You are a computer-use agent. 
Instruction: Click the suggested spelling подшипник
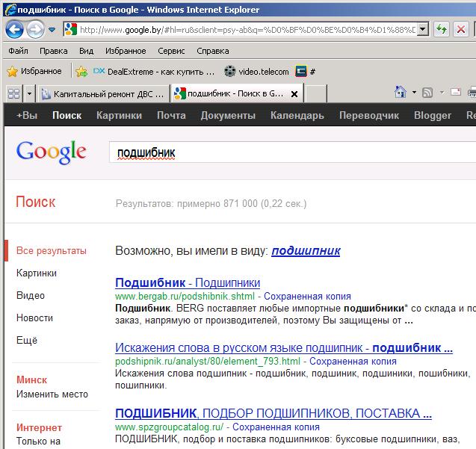(x=306, y=251)
